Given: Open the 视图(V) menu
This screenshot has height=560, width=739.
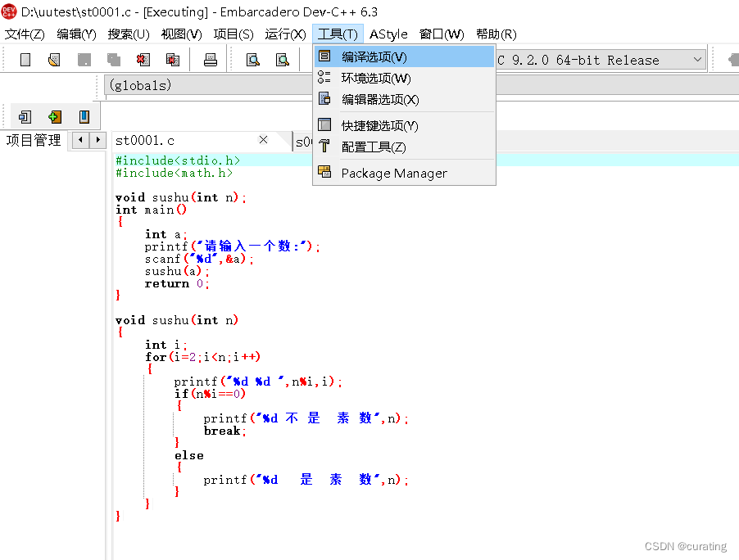Looking at the screenshot, I should click(181, 34).
